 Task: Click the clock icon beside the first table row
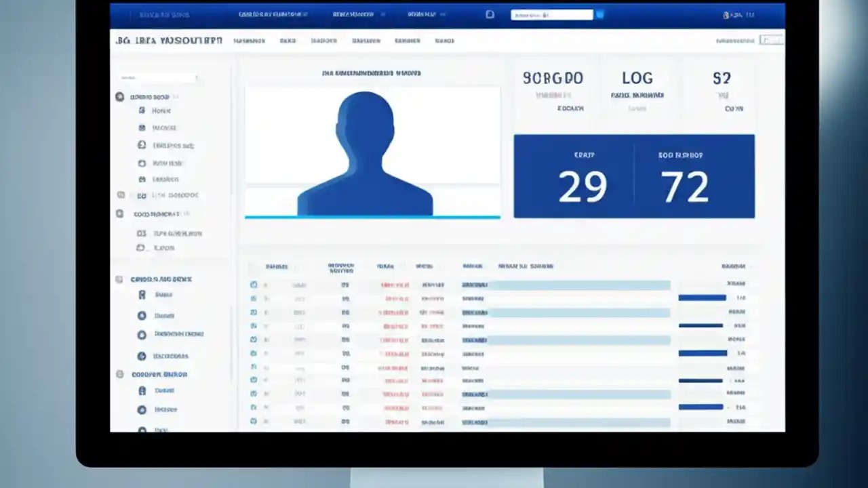(x=254, y=285)
